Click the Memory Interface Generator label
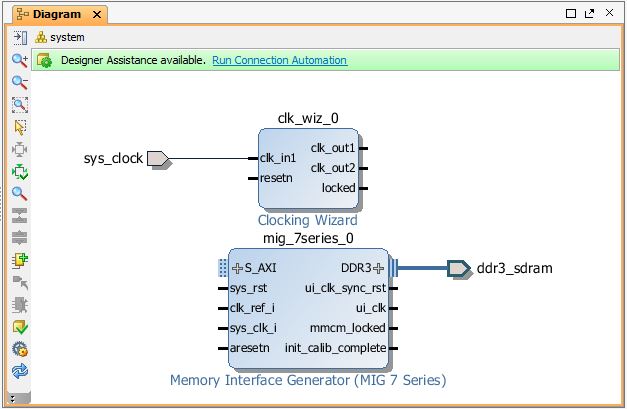627x409 pixels. pyautogui.click(x=308, y=380)
